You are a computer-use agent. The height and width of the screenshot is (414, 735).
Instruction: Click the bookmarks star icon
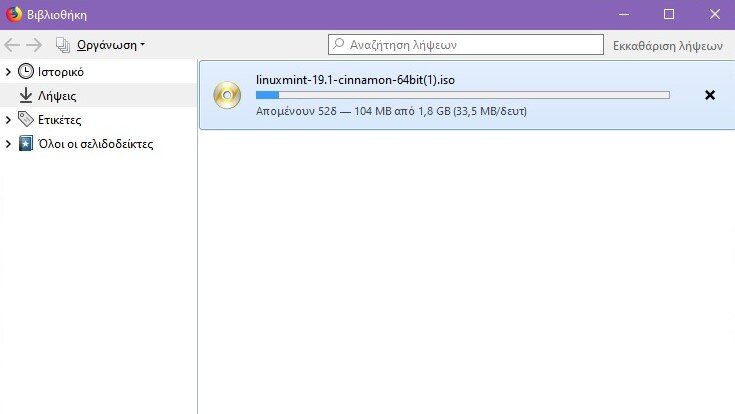[x=26, y=143]
